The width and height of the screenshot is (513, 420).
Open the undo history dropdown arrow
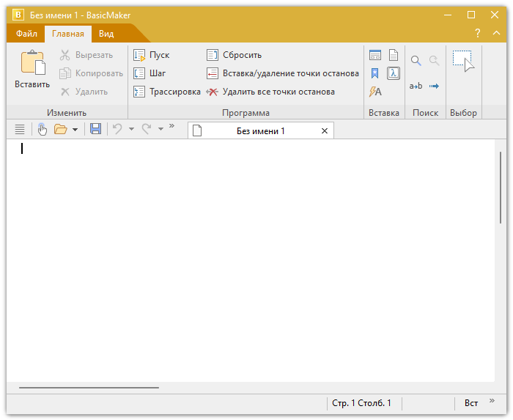click(x=131, y=130)
